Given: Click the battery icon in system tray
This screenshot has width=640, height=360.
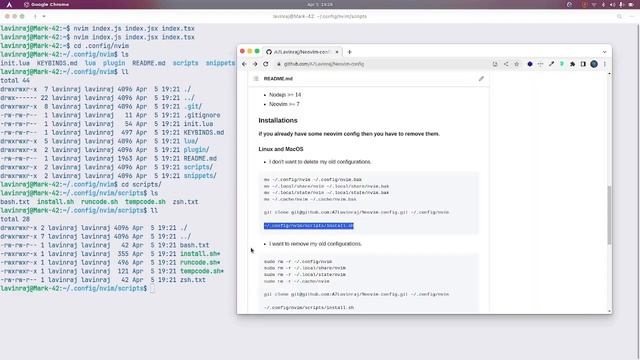Looking at the screenshot, I should click(631, 4).
